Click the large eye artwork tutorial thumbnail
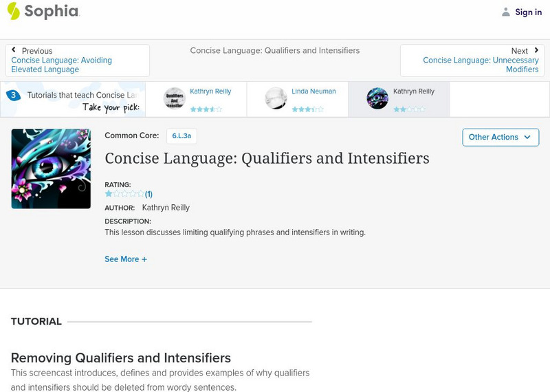Image resolution: width=550 pixels, height=392 pixels. coord(51,168)
